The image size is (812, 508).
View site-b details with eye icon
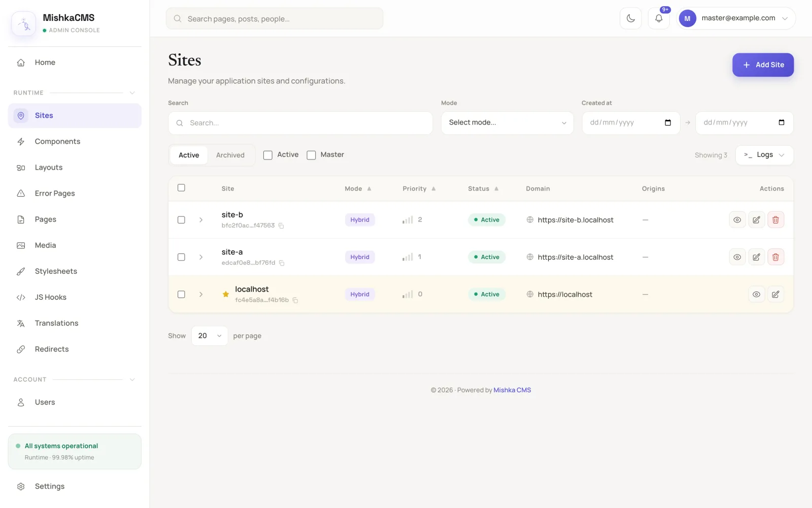pos(737,220)
